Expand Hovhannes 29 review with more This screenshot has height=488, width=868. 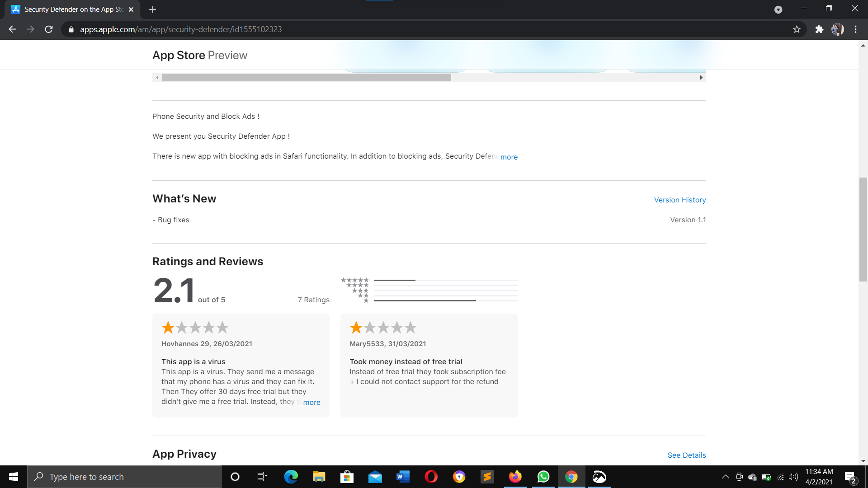coord(311,402)
